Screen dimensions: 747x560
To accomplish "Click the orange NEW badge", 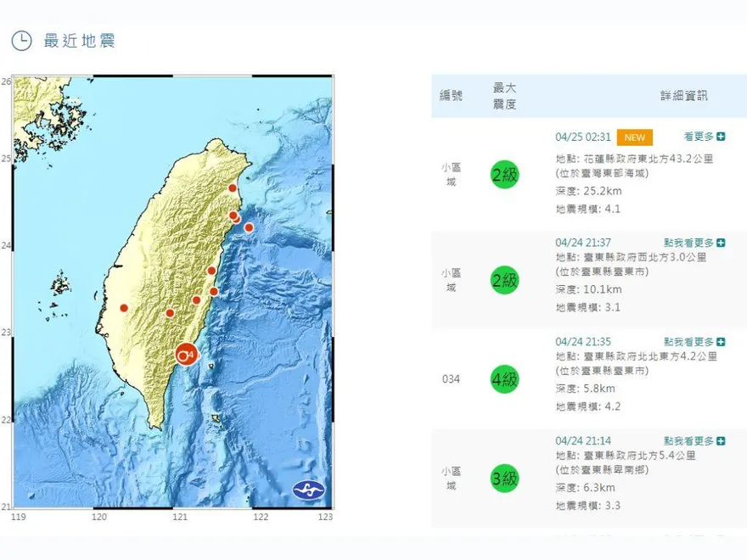I will pyautogui.click(x=634, y=137).
